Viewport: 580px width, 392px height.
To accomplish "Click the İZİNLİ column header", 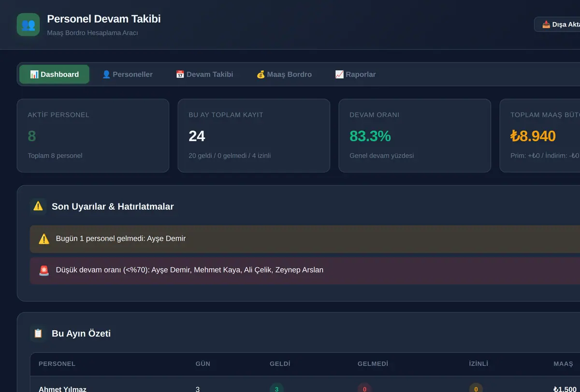I will 478,364.
